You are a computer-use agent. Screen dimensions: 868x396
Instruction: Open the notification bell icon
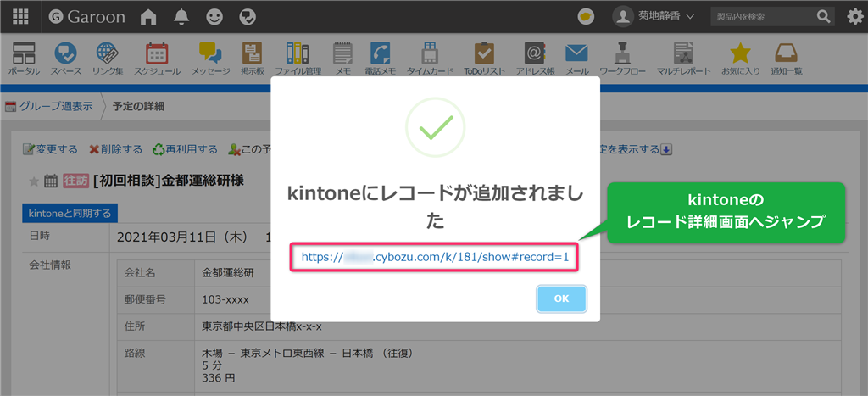(181, 17)
